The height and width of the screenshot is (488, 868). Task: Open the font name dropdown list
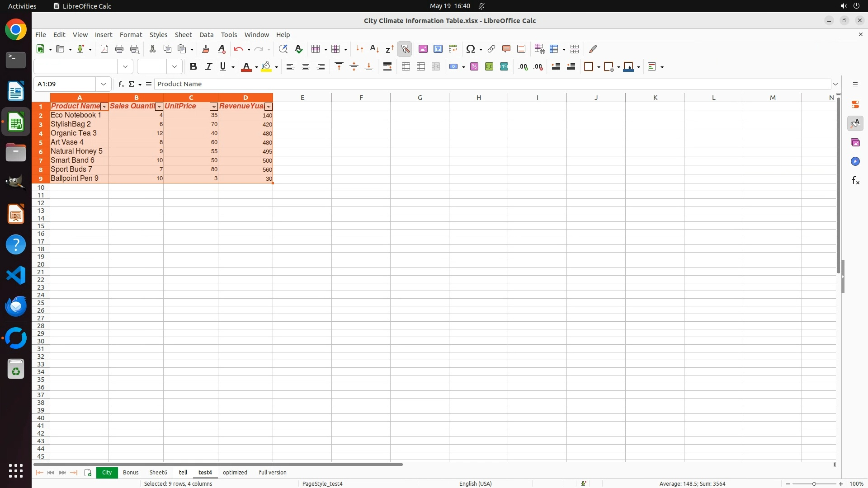tap(125, 67)
